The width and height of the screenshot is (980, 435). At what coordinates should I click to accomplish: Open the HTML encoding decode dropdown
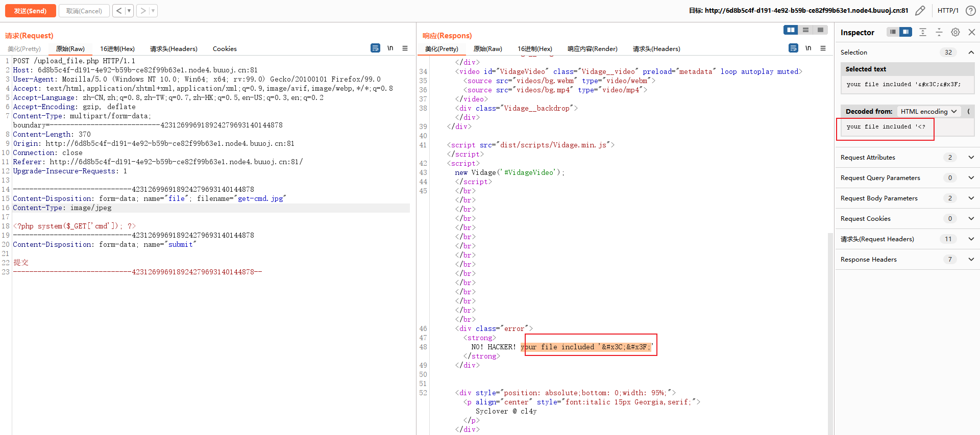(x=928, y=111)
